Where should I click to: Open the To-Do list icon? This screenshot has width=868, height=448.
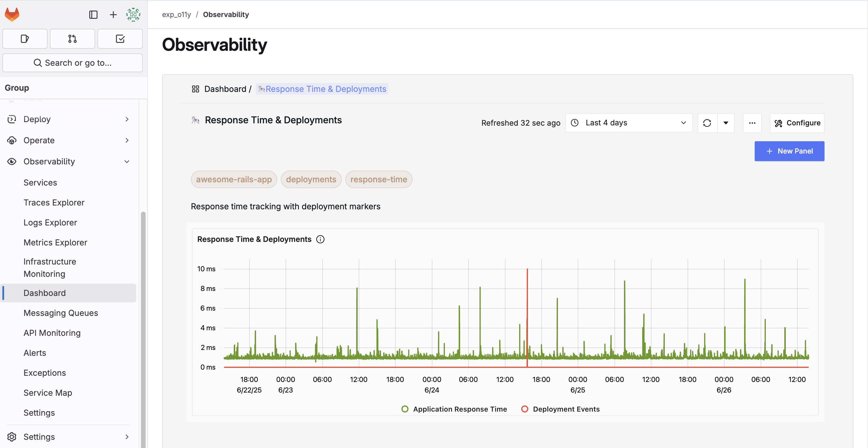pos(120,38)
